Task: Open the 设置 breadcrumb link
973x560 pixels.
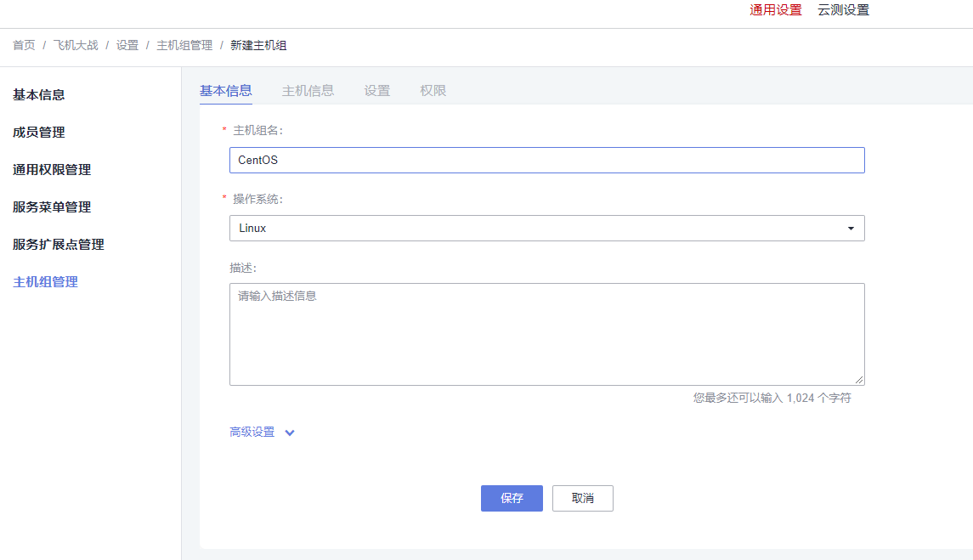Action: (127, 45)
